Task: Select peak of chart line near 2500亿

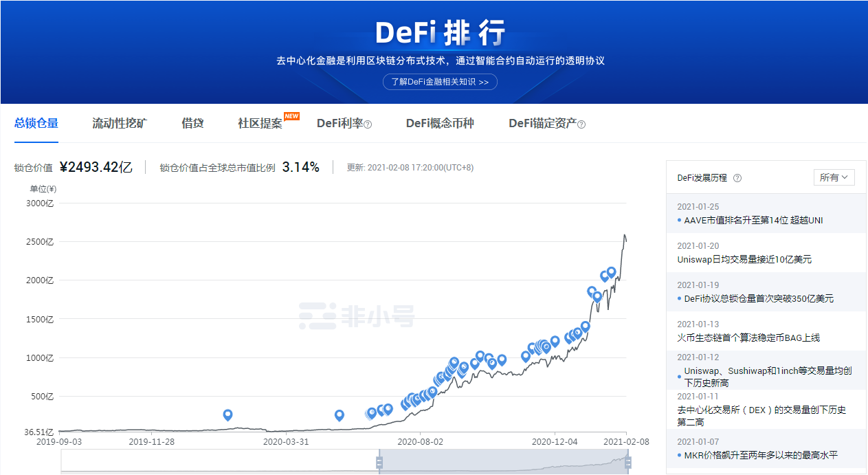Action: (x=625, y=235)
